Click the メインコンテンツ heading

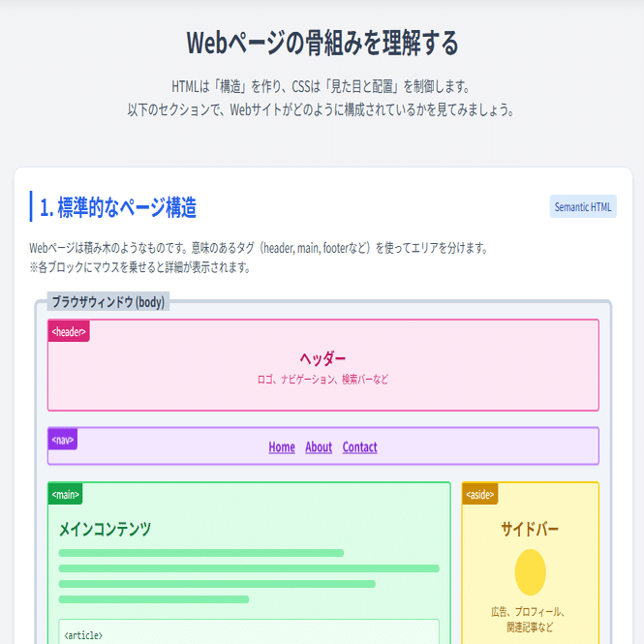click(x=106, y=529)
